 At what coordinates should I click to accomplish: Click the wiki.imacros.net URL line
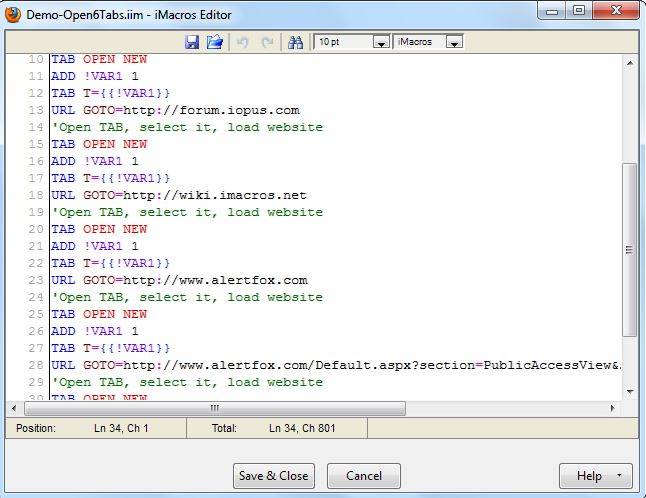pos(179,195)
